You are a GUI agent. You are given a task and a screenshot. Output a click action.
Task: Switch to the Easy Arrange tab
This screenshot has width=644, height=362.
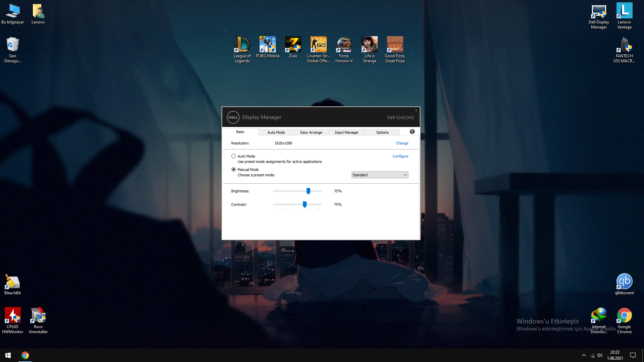(x=311, y=132)
